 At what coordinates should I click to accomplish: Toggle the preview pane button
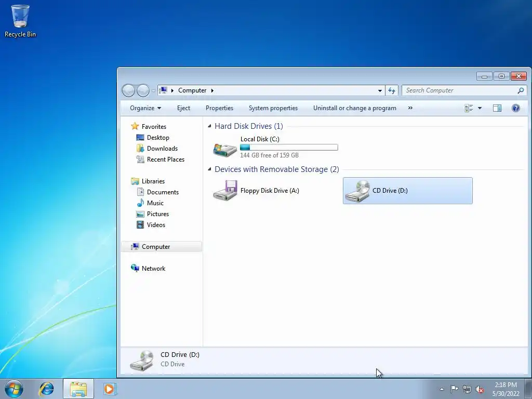497,108
